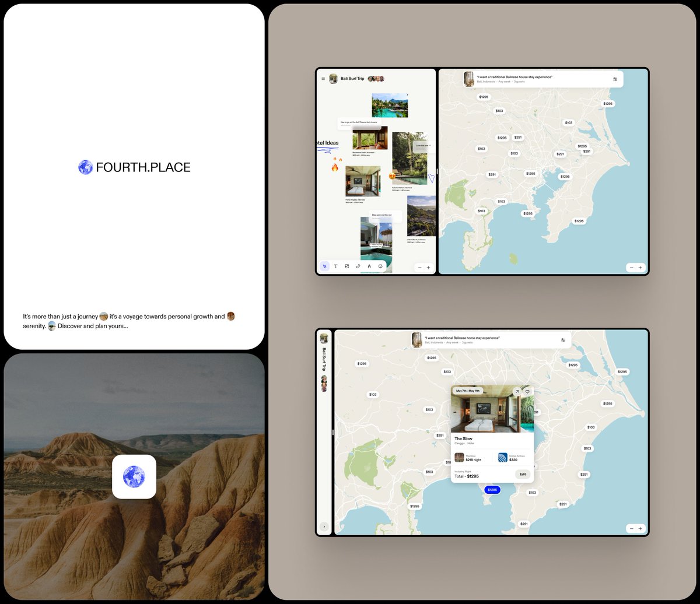Screen dimensions: 700x604
Task: Choose the image insert tool in canvas toolbar
Action: [x=346, y=266]
